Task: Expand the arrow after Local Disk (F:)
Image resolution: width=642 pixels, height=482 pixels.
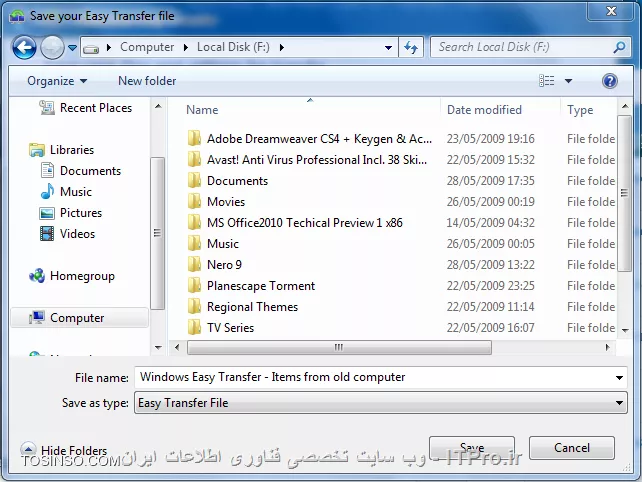Action: (x=282, y=48)
